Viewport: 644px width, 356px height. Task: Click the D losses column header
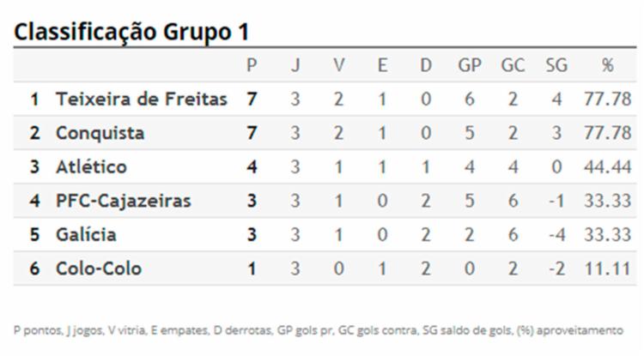[426, 65]
